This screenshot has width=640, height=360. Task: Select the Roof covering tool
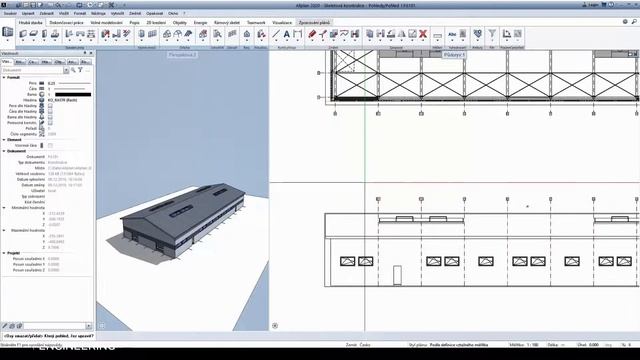(188, 34)
